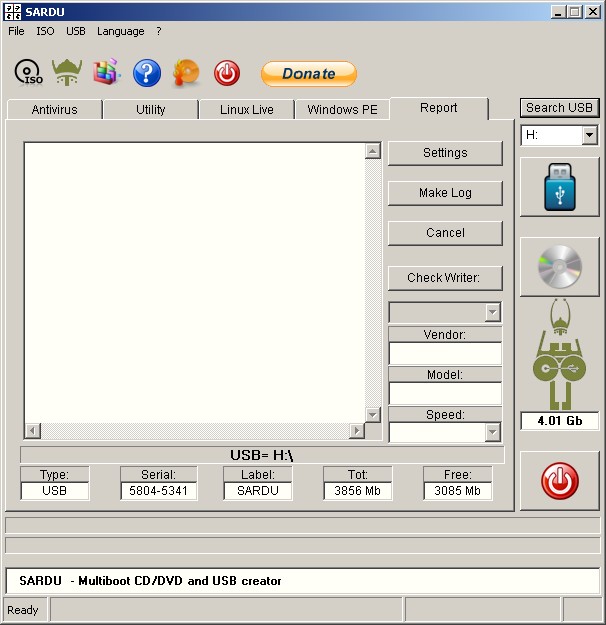
Task: Click the Vendor text field
Action: [445, 354]
